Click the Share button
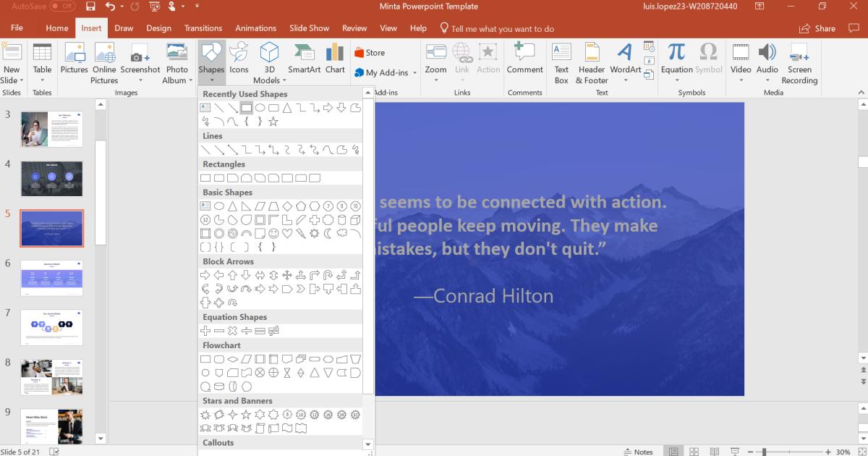 [818, 28]
